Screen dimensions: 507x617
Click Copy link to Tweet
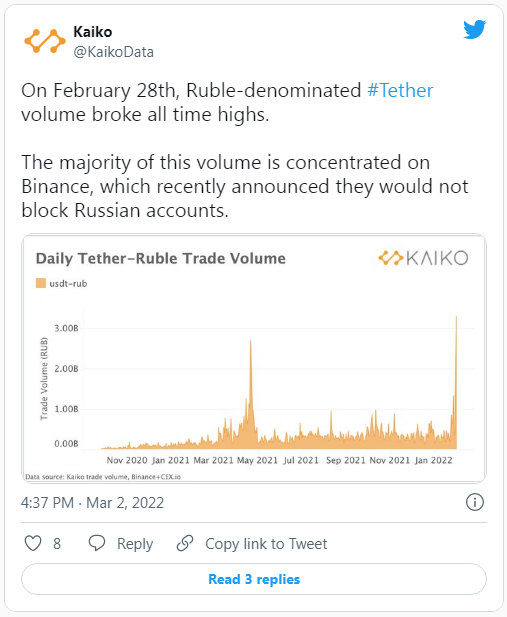tap(266, 544)
